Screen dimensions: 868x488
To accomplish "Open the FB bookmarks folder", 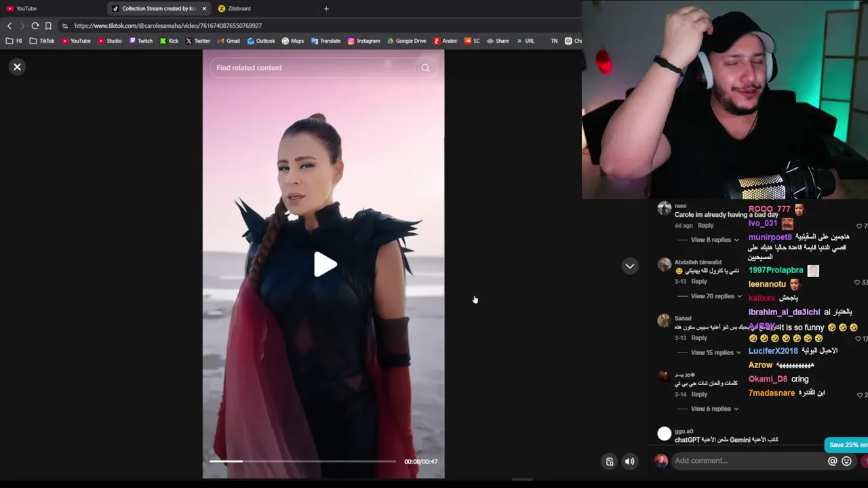I will [14, 41].
